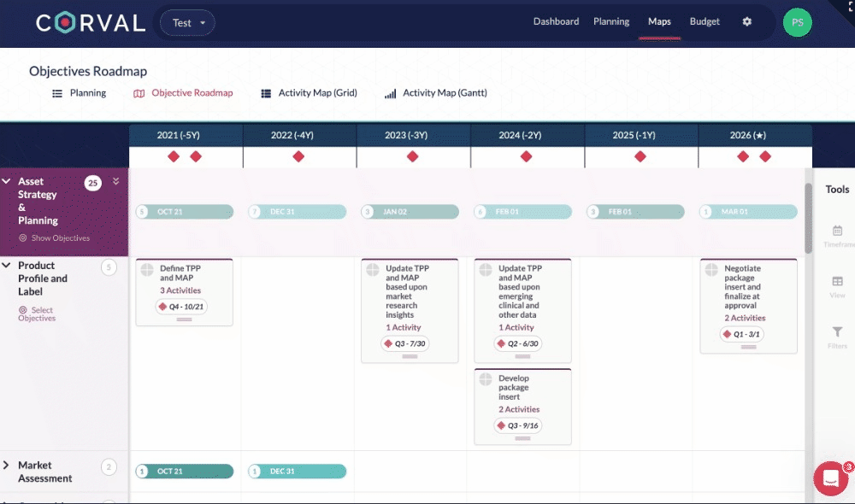This screenshot has height=504, width=855.
Task: Click Select Objectives under Product Profile
Action: [37, 314]
